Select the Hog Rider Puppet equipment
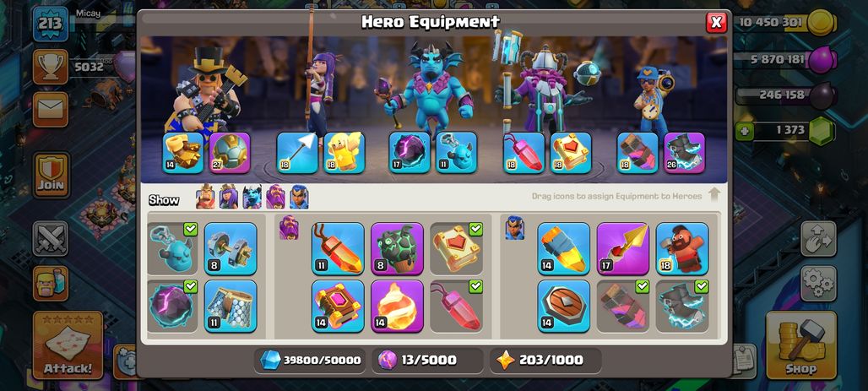The image size is (868, 391). (x=682, y=248)
